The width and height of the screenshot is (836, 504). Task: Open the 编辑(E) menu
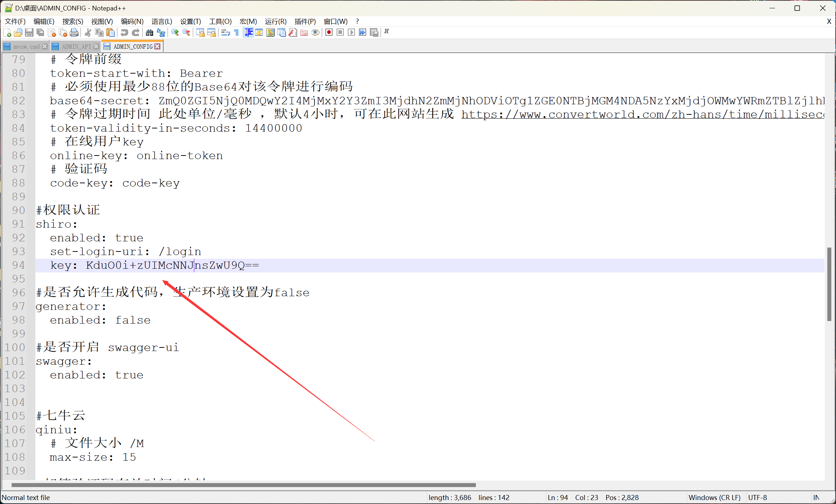tap(44, 22)
